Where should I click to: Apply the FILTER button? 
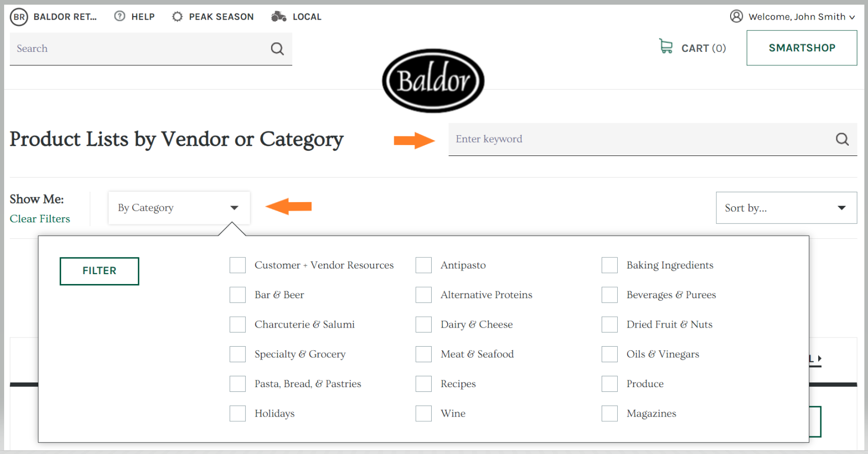tap(99, 271)
